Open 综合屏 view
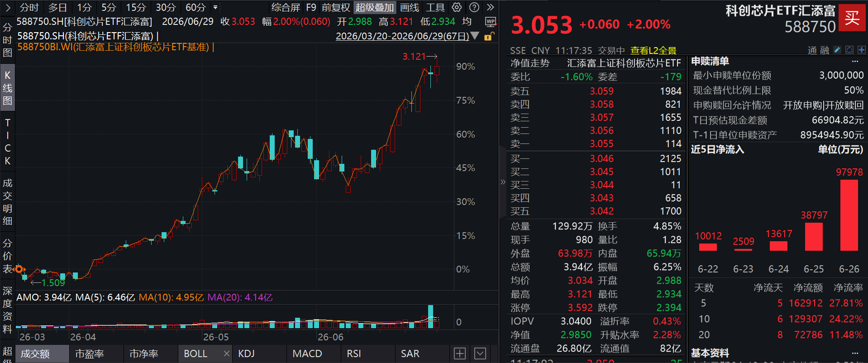Image resolution: width=868 pixels, height=363 pixels. coord(286,7)
